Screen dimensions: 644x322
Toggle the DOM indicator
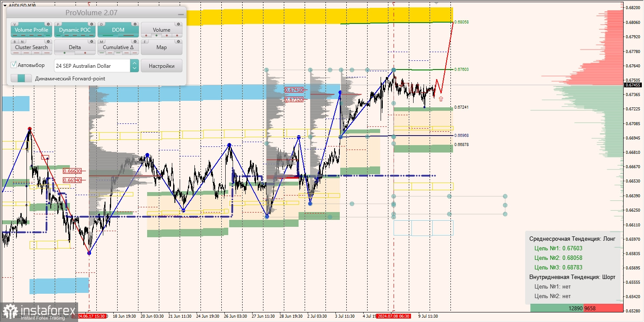click(x=118, y=30)
